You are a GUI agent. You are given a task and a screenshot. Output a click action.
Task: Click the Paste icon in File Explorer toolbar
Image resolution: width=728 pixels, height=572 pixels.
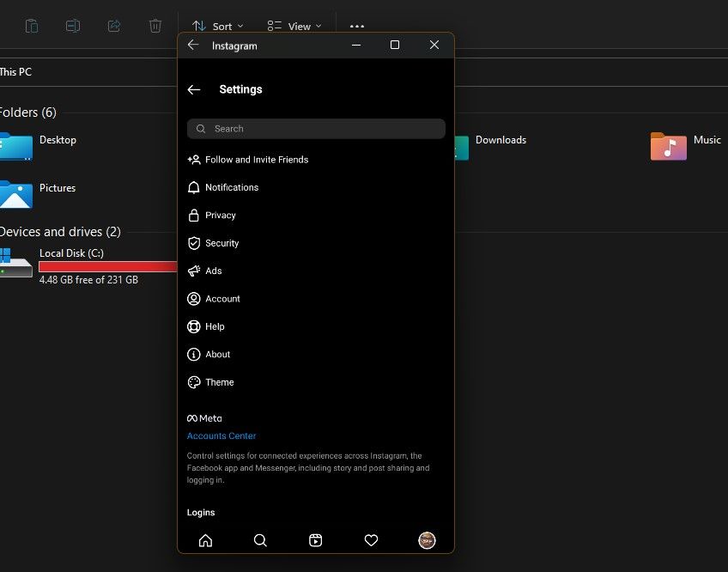click(x=32, y=26)
